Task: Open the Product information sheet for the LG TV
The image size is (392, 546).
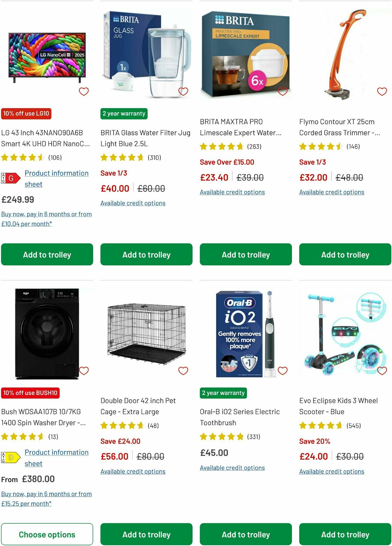Action: point(57,178)
